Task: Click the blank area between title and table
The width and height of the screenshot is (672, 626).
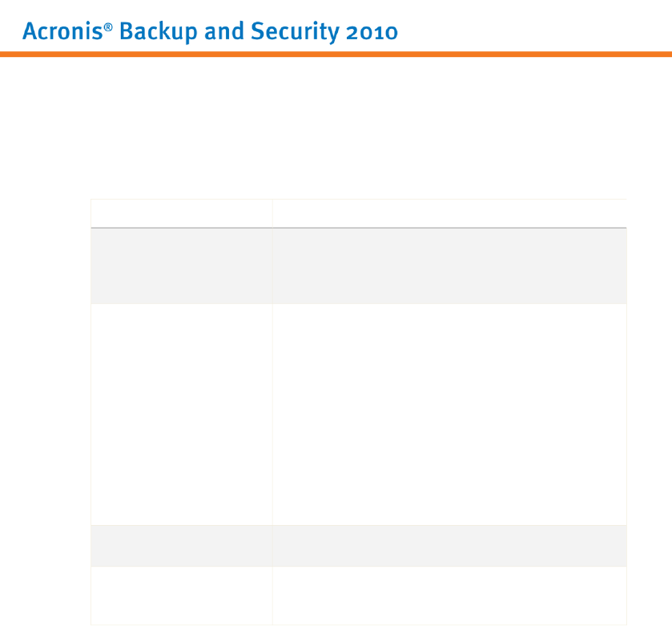Action: coord(336,128)
